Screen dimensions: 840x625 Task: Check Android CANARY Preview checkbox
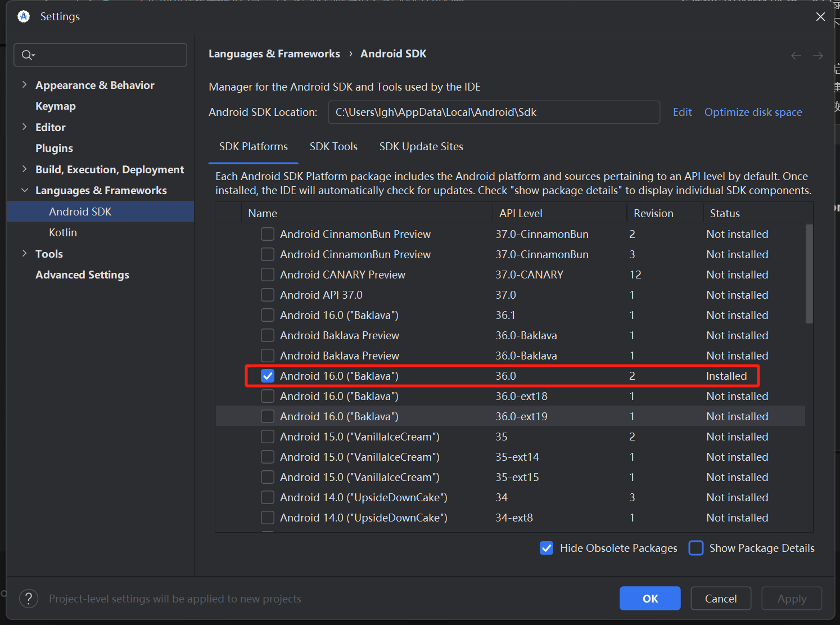click(x=268, y=275)
